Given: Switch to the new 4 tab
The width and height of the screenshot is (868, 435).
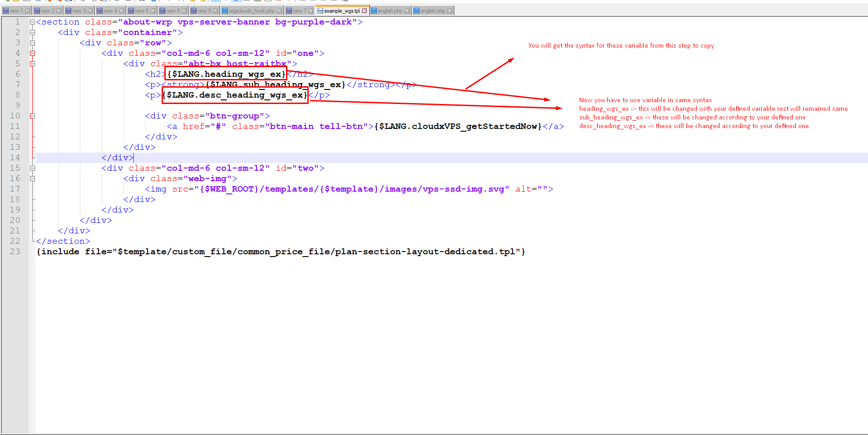Looking at the screenshot, I should coord(110,11).
